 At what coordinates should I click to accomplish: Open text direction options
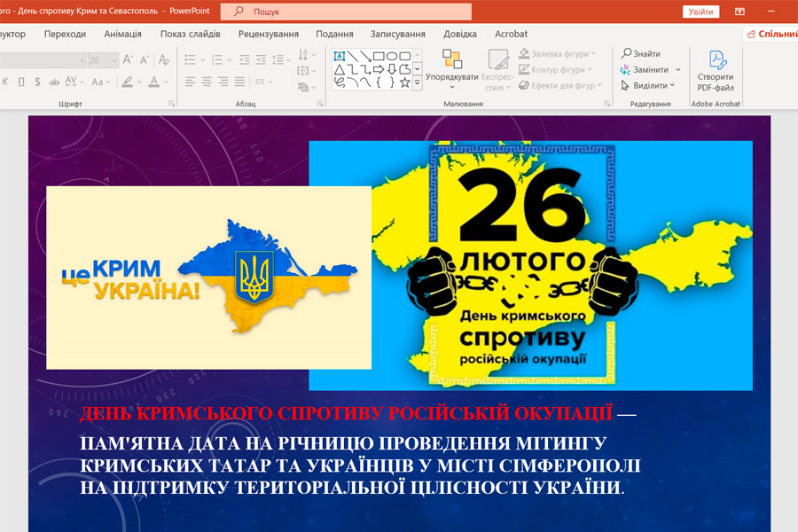tap(307, 54)
